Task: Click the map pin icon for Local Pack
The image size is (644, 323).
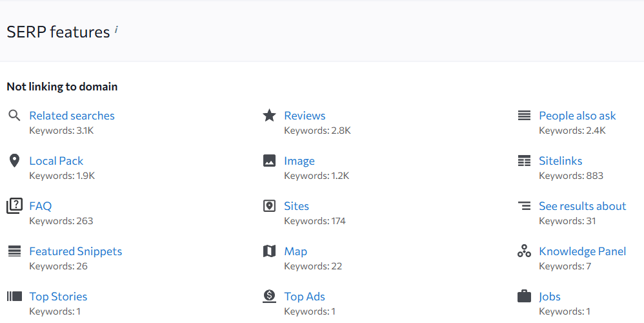Action: [x=14, y=161]
